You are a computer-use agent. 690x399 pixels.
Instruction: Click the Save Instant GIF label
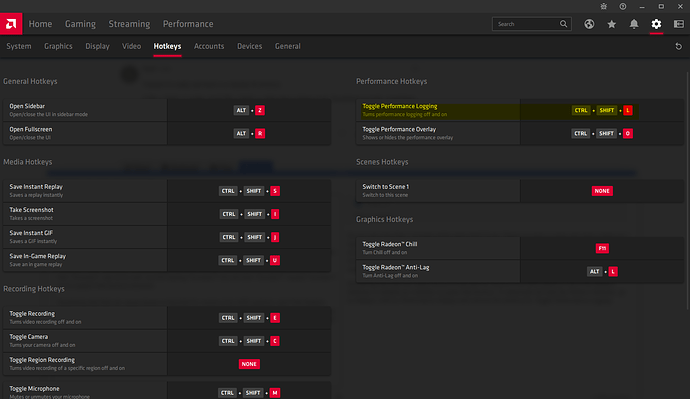[x=31, y=233]
